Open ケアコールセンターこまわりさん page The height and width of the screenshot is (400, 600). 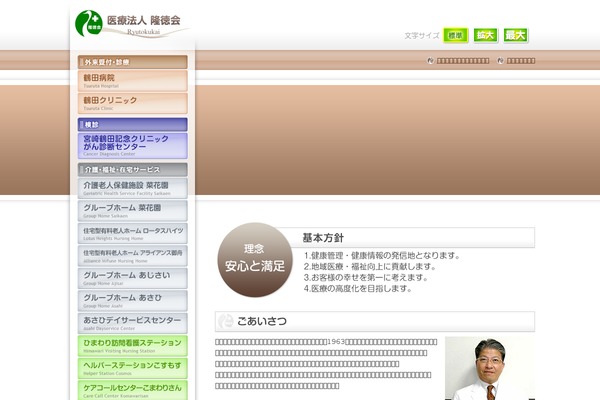[132, 390]
